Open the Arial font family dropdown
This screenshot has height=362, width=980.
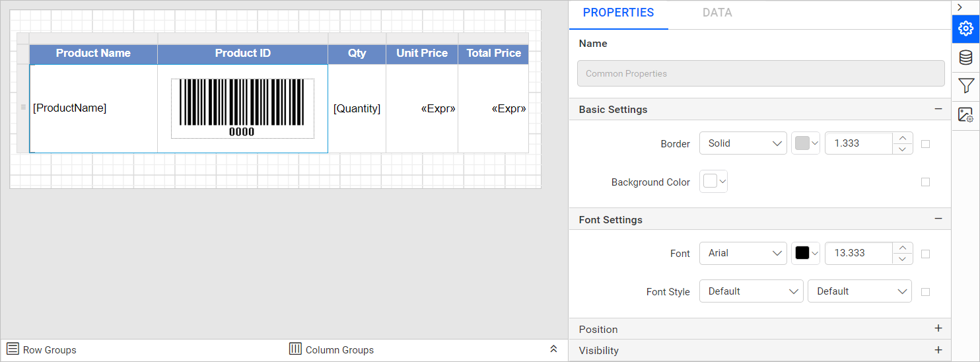pos(743,253)
